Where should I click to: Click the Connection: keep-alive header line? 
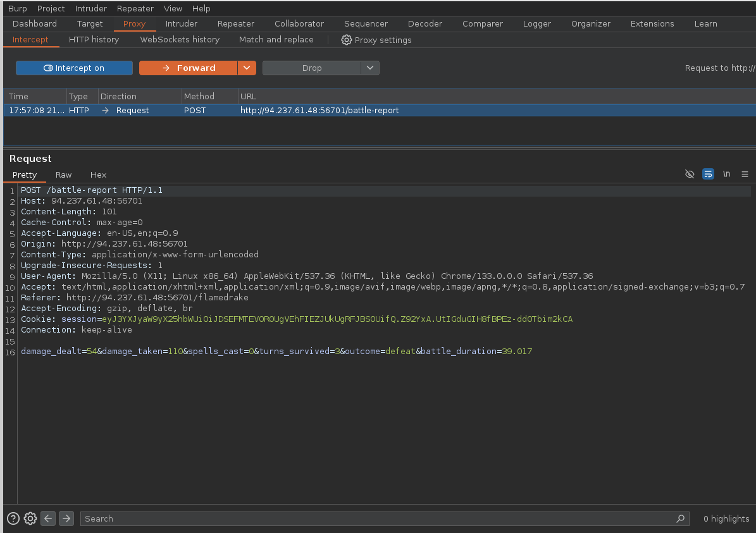[76, 329]
